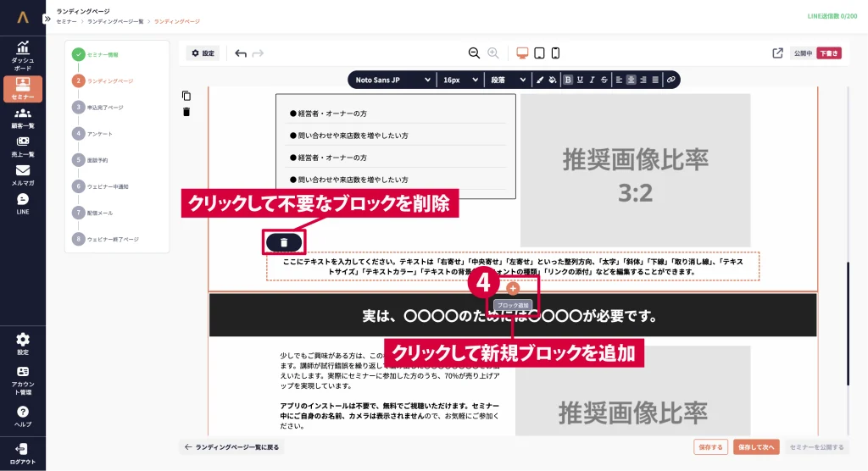Click the 保存して次へ button
This screenshot has width=868, height=471.
click(x=756, y=446)
